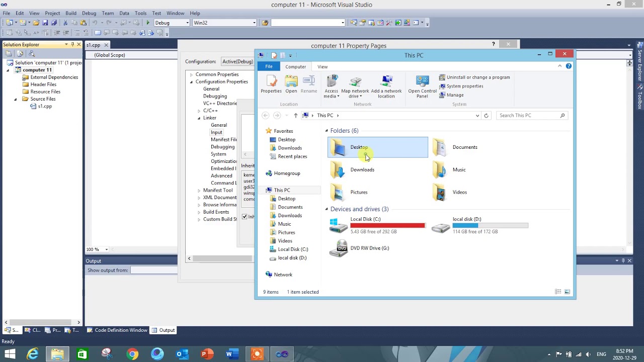Select the Documents folder tile
The height and width of the screenshot is (362, 644).
click(x=480, y=147)
